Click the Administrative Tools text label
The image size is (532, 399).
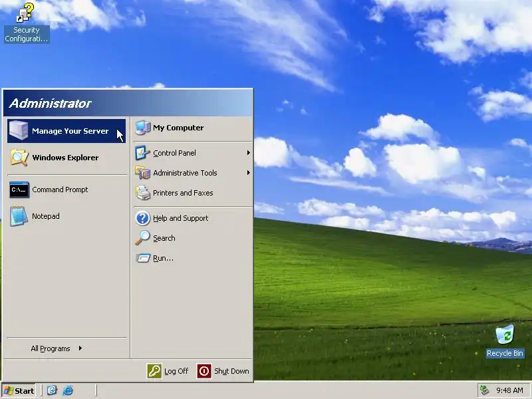click(185, 173)
